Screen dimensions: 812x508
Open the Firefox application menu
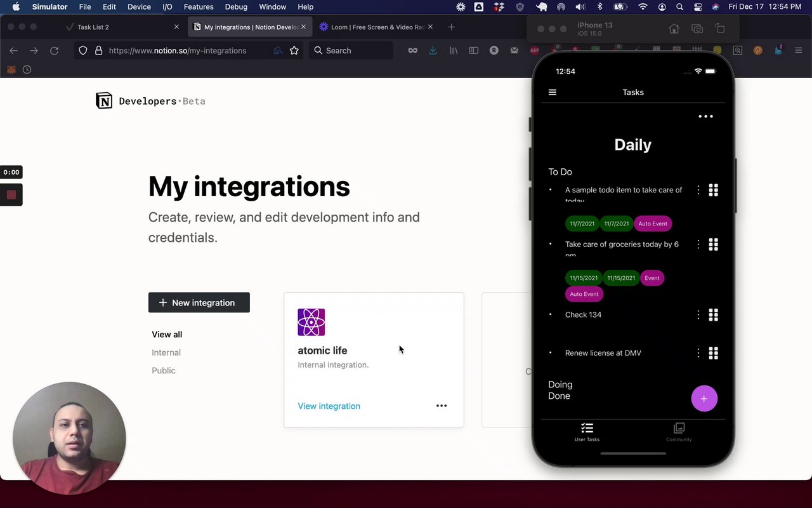(799, 51)
